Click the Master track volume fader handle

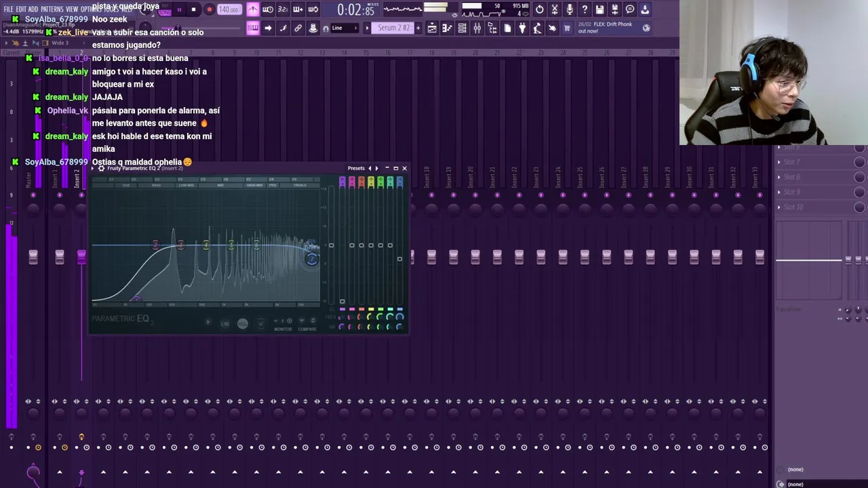33,256
